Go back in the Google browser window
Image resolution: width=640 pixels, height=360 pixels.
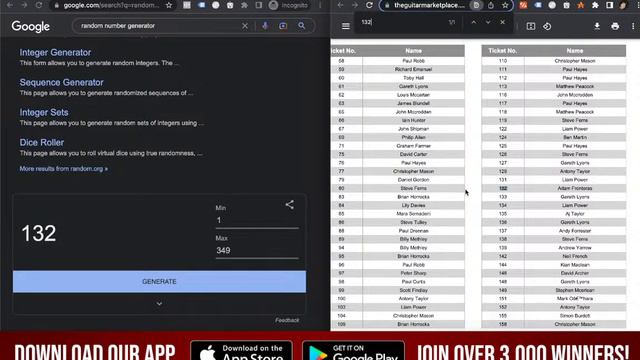tap(10, 5)
